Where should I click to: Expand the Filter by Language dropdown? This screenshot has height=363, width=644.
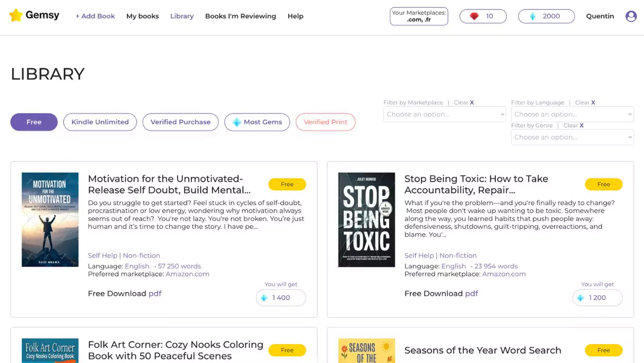[x=573, y=114]
